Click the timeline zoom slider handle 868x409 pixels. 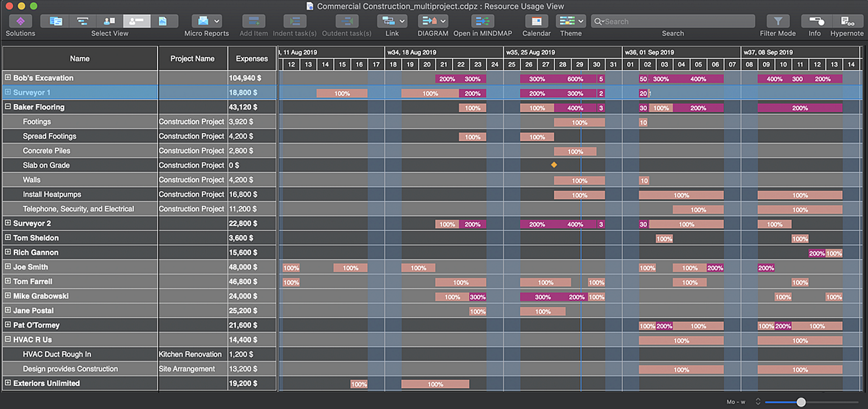point(801,402)
